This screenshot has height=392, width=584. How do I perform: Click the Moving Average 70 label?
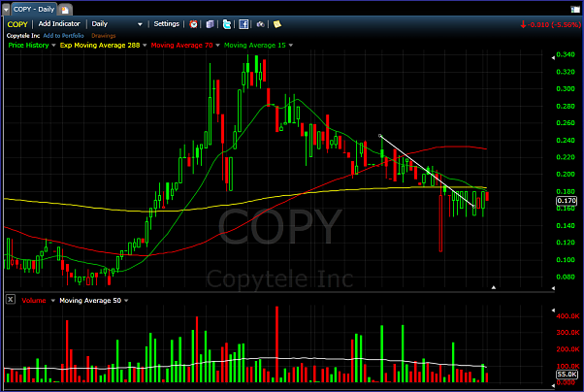[181, 45]
